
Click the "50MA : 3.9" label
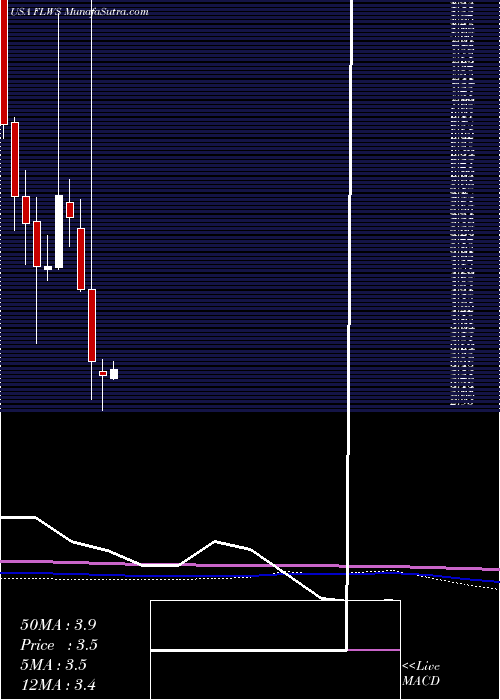pos(58,625)
